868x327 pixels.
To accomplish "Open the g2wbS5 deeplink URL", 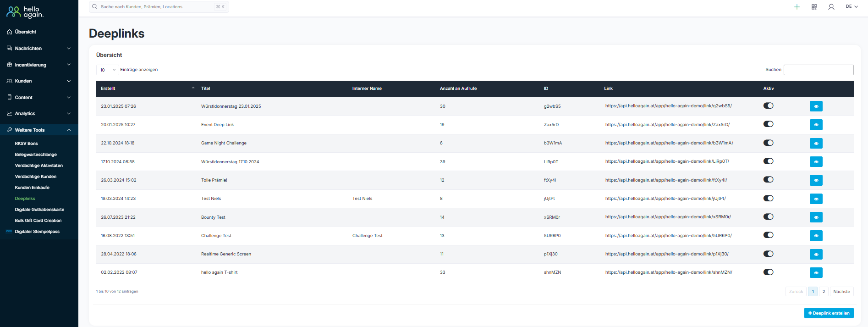I will coord(668,106).
